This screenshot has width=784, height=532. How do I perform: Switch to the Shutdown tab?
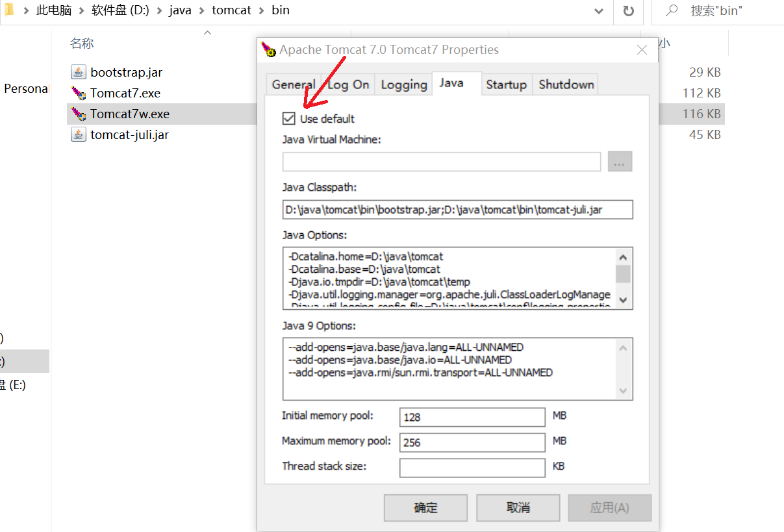[x=566, y=84]
